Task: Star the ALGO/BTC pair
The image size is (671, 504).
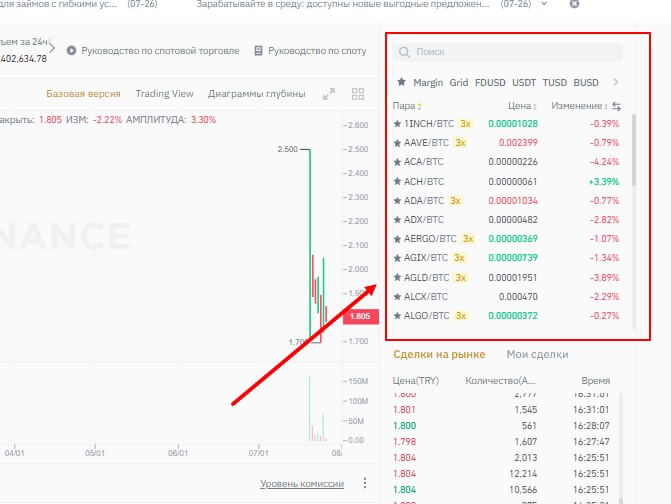Action: pos(398,316)
